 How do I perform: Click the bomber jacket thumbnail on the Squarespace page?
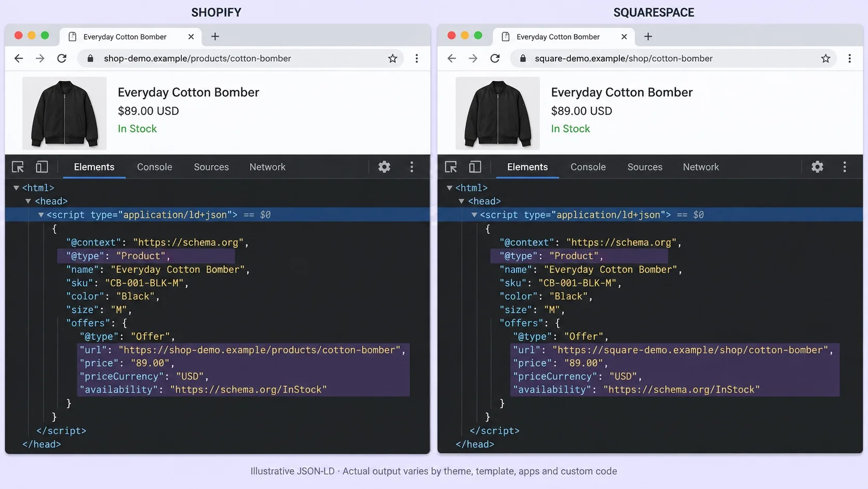tap(497, 113)
